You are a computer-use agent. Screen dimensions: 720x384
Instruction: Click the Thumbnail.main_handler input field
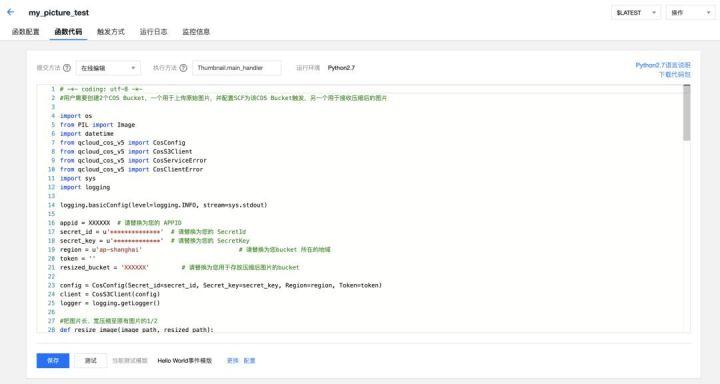(237, 68)
